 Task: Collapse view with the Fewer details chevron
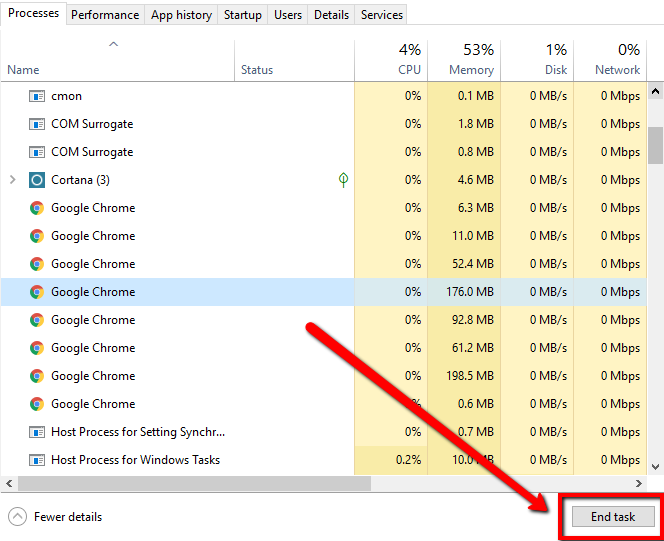coord(17,517)
